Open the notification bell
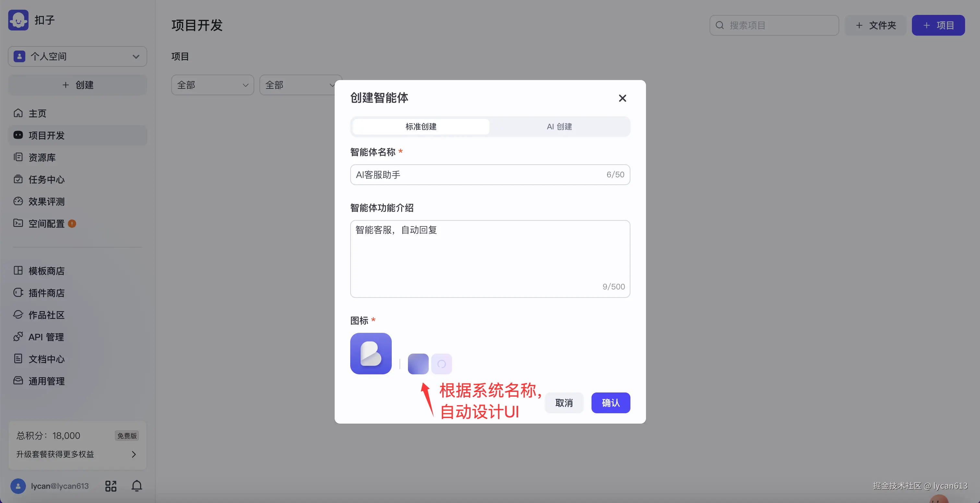The image size is (980, 503). pyautogui.click(x=137, y=485)
